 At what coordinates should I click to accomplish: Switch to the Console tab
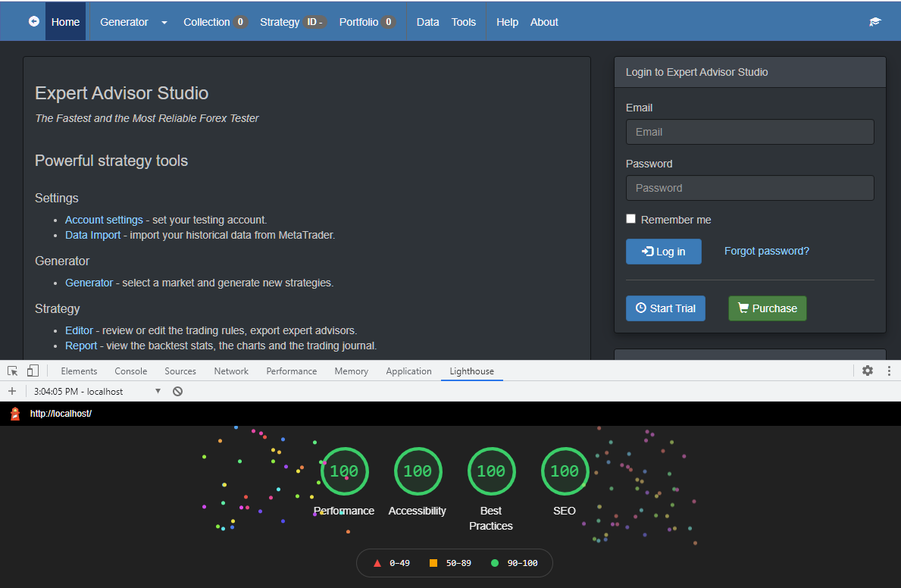pyautogui.click(x=131, y=371)
